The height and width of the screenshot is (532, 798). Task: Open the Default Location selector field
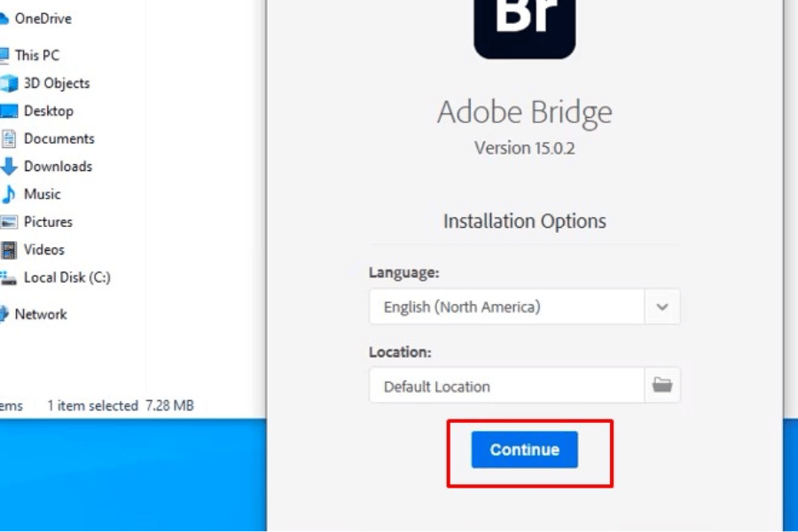pyautogui.click(x=506, y=386)
